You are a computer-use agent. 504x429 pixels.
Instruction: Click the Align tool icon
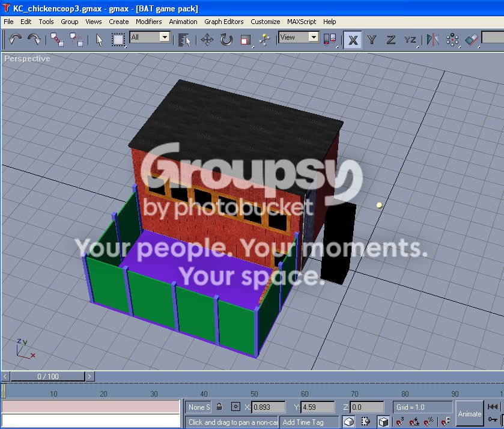(472, 40)
